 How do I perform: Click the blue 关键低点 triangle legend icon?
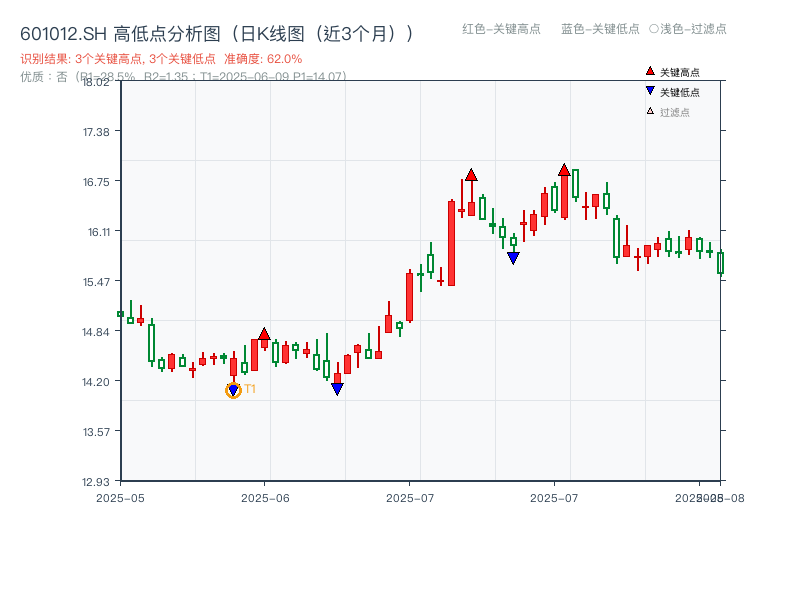point(650,90)
